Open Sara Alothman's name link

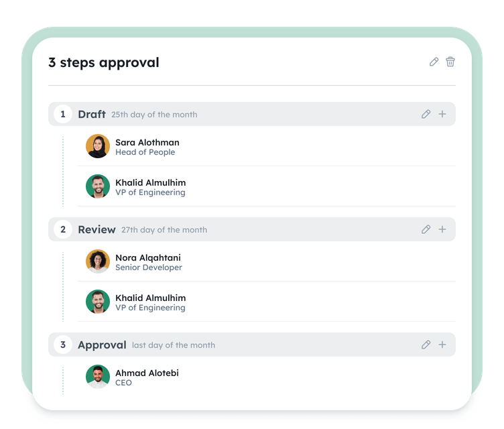(x=147, y=142)
